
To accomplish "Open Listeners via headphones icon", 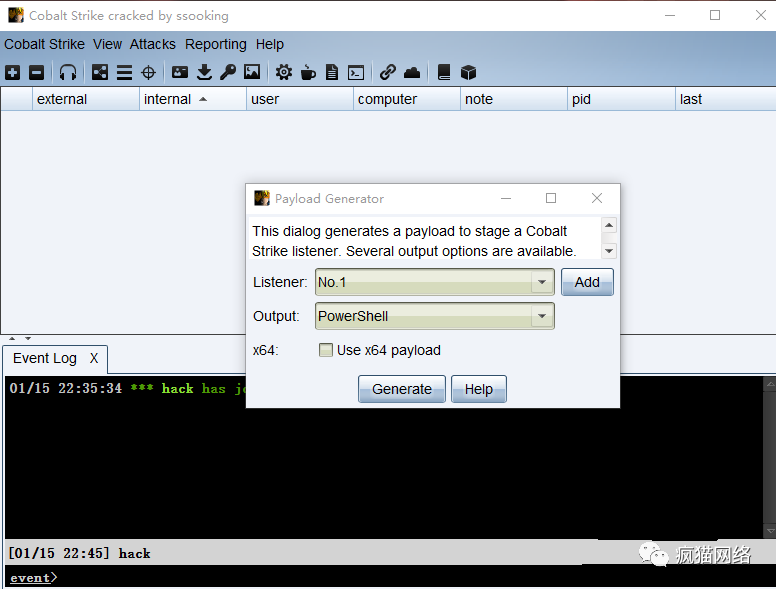I will (x=68, y=73).
